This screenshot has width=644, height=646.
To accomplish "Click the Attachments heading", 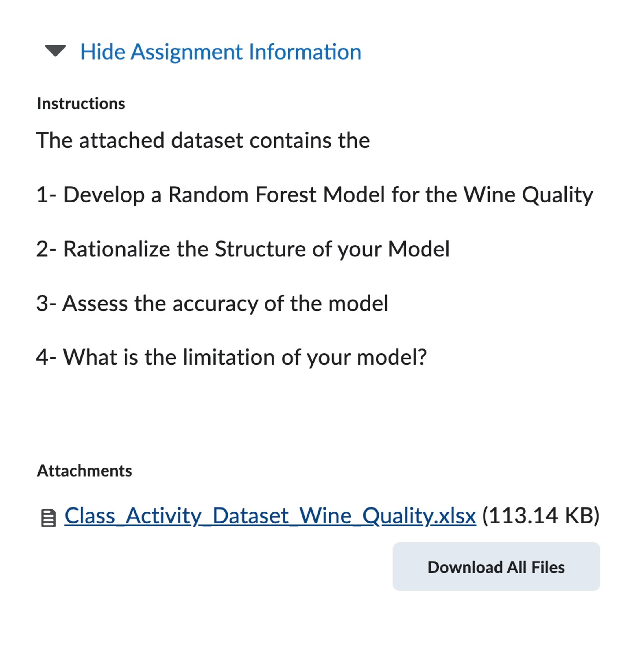I will click(84, 471).
